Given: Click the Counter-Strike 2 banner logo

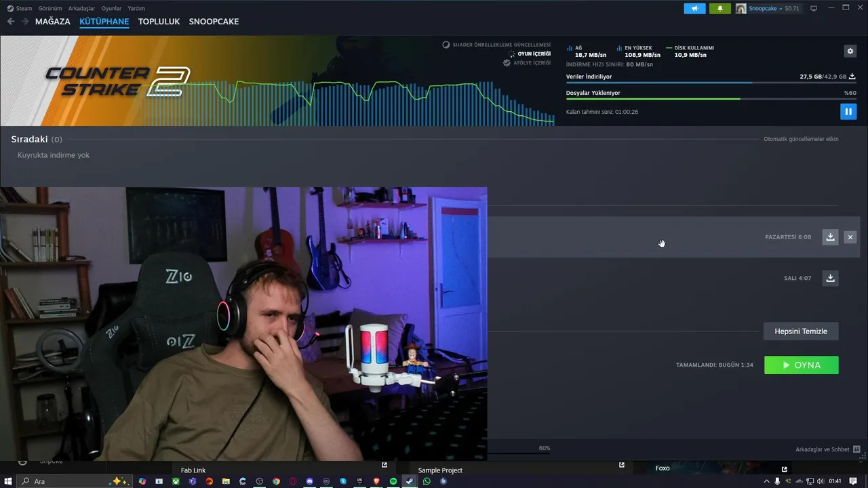Looking at the screenshot, I should pos(117,81).
